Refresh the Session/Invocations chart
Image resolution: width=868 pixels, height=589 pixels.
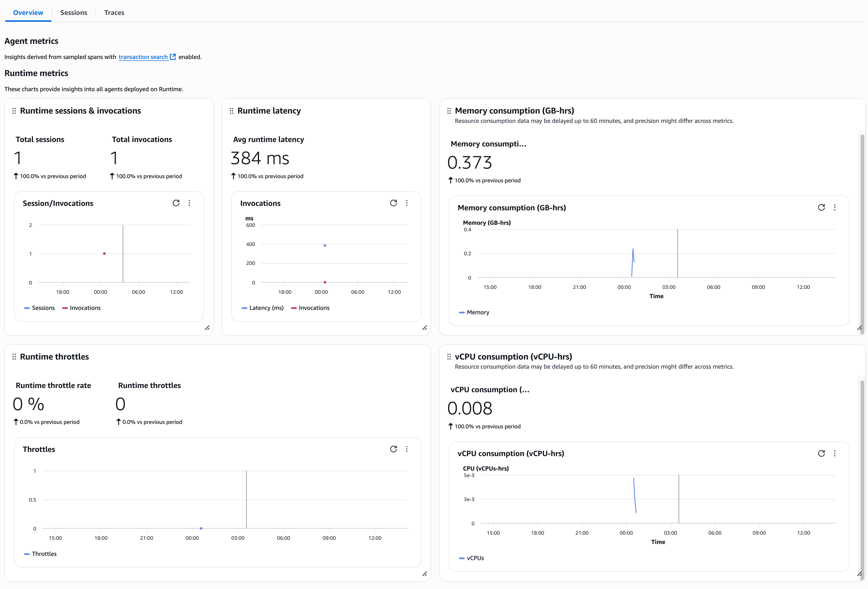pos(176,203)
